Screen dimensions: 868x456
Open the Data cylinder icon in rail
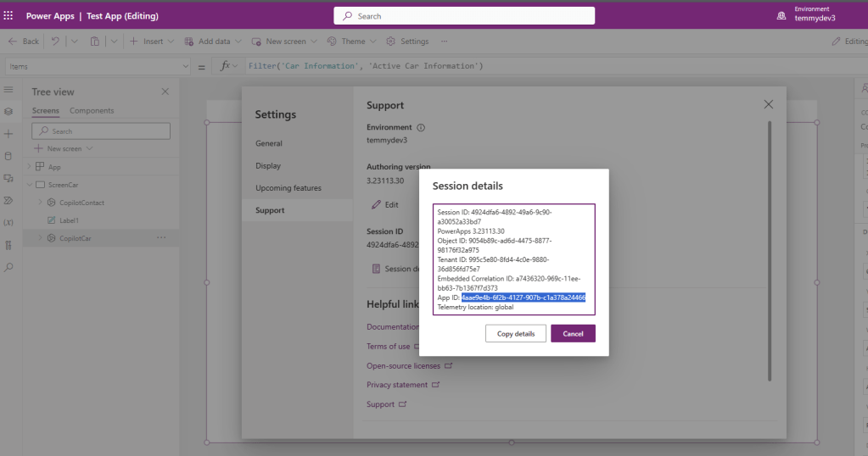coord(8,156)
